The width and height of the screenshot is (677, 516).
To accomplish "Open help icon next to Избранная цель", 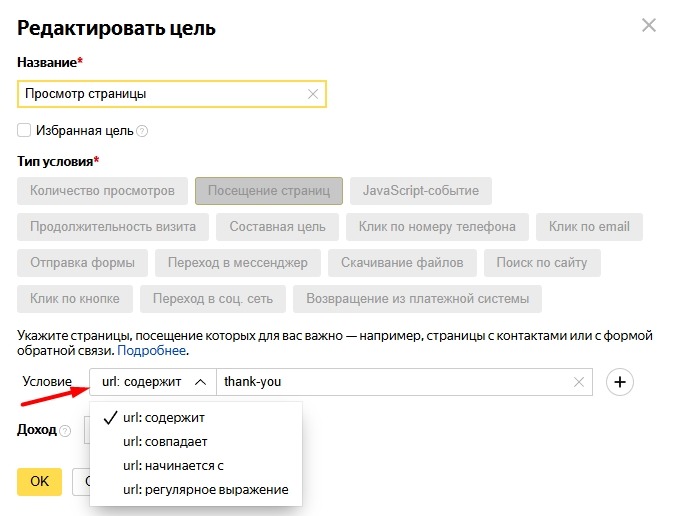I will pyautogui.click(x=142, y=131).
